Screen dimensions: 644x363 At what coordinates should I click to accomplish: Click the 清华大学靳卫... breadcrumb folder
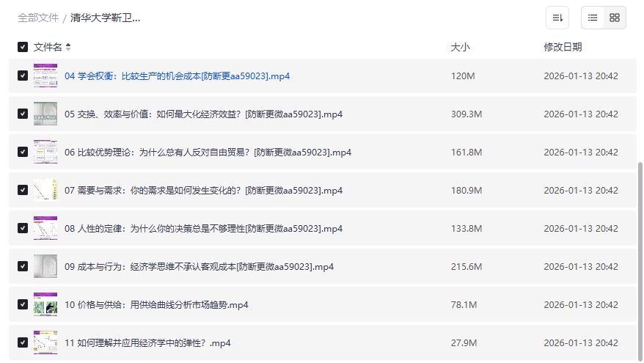point(105,18)
